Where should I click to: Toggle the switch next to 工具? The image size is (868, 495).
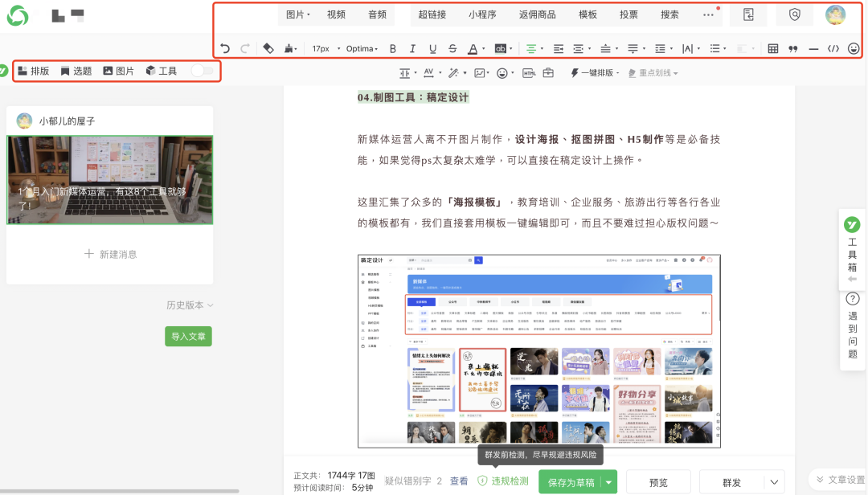pos(202,71)
